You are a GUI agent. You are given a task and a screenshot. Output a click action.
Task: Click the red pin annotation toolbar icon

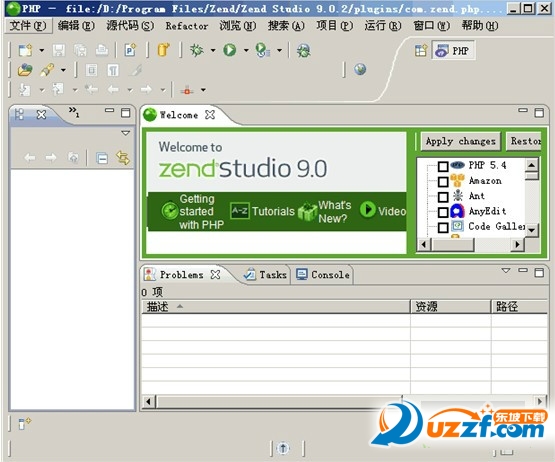187,90
